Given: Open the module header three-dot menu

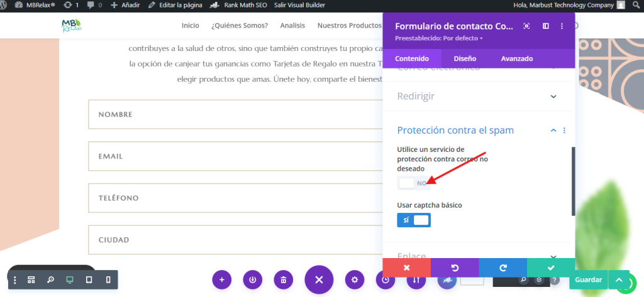Looking at the screenshot, I should tap(562, 26).
